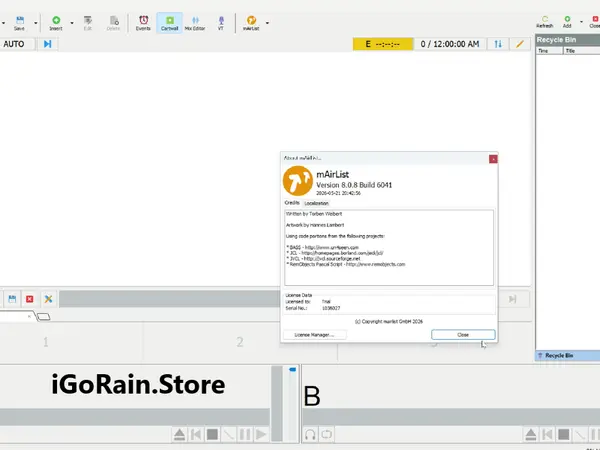The image size is (600, 450).
Task: Open the Add dropdown arrow
Action: point(581,22)
